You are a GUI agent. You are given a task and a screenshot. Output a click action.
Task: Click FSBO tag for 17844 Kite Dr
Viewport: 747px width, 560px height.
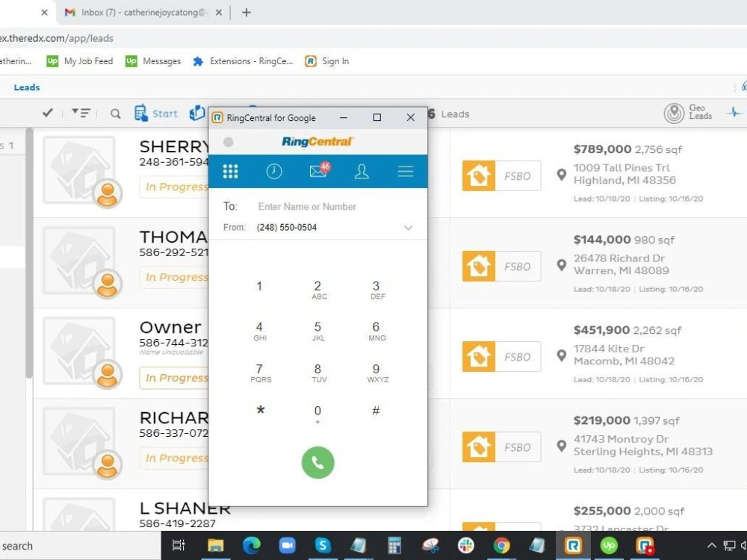click(501, 357)
